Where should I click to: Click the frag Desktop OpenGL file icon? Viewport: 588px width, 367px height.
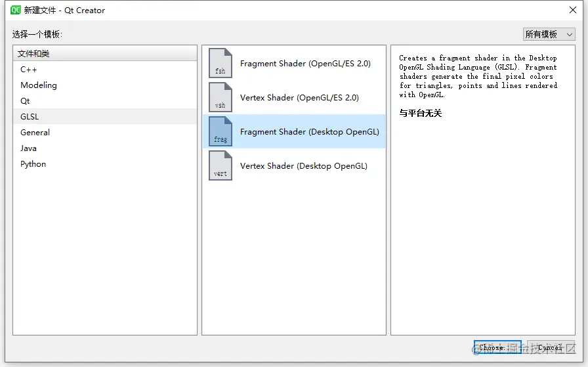(220, 131)
